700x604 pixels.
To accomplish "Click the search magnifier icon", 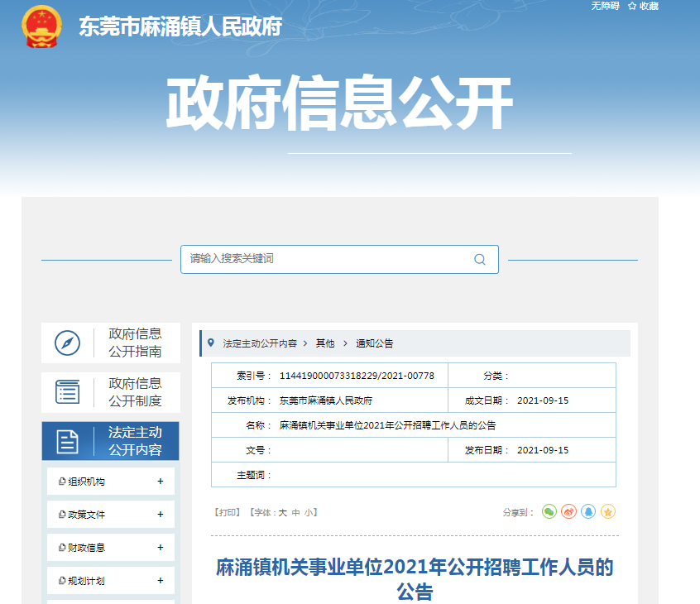I will click(x=479, y=259).
